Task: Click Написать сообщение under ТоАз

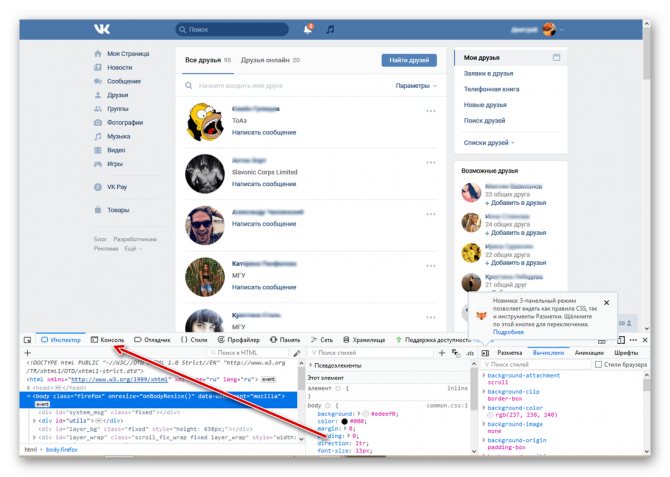Action: point(264,132)
